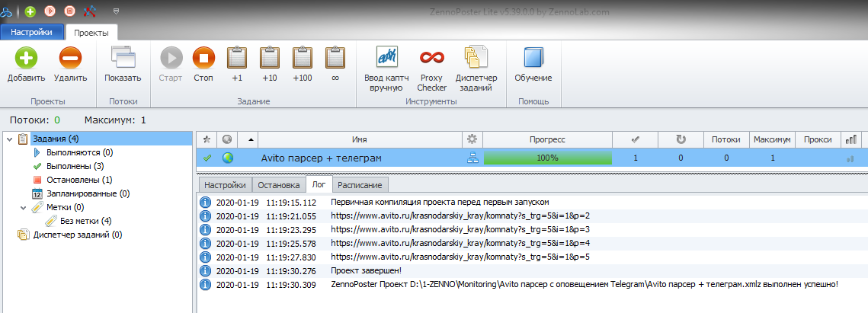Click the green checkmark on Avito row
868x313 pixels.
point(207,158)
